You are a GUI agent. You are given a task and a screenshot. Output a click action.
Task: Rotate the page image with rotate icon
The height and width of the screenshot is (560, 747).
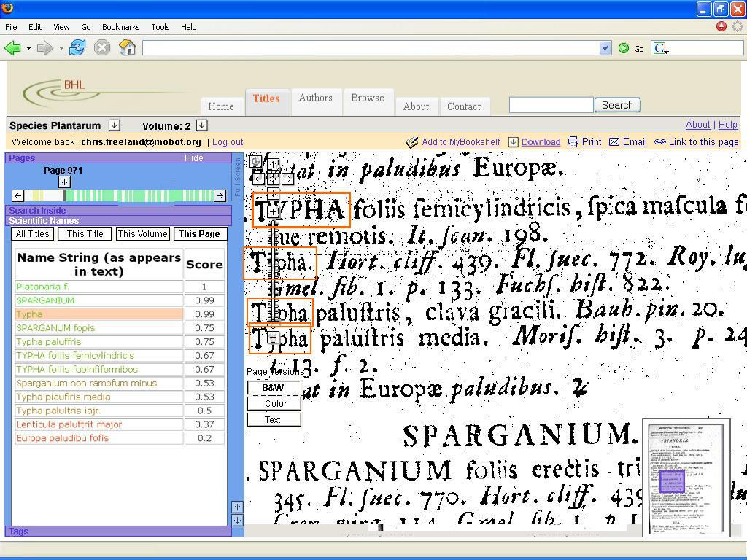[256, 161]
